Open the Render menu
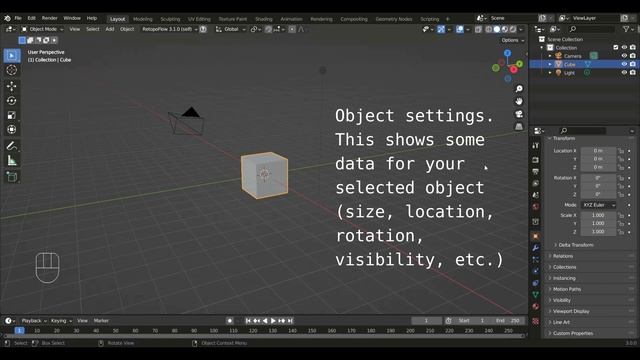This screenshot has width=640, height=360. click(x=49, y=18)
